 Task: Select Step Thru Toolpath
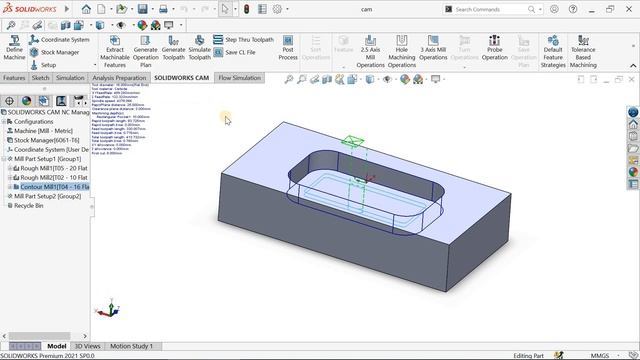[x=243, y=40]
